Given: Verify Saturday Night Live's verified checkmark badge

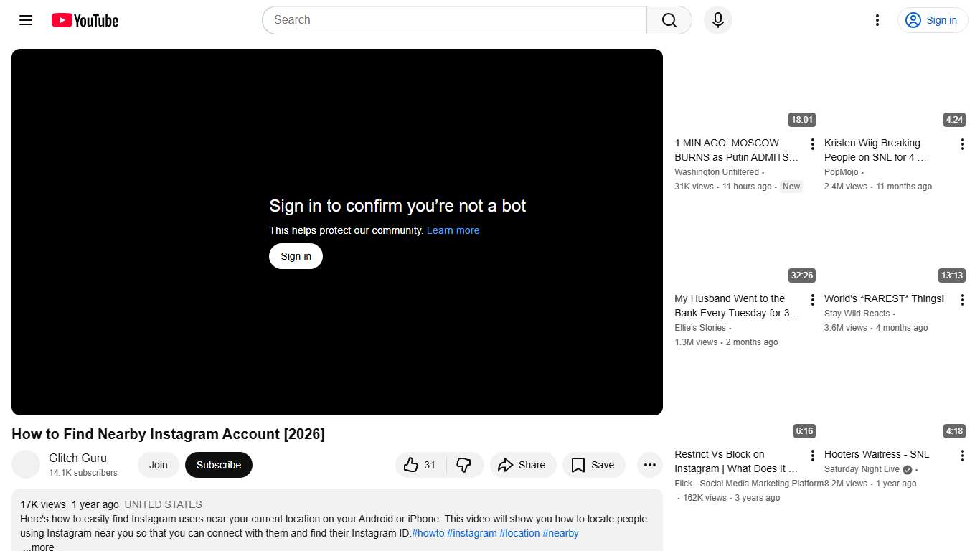Looking at the screenshot, I should (x=905, y=469).
